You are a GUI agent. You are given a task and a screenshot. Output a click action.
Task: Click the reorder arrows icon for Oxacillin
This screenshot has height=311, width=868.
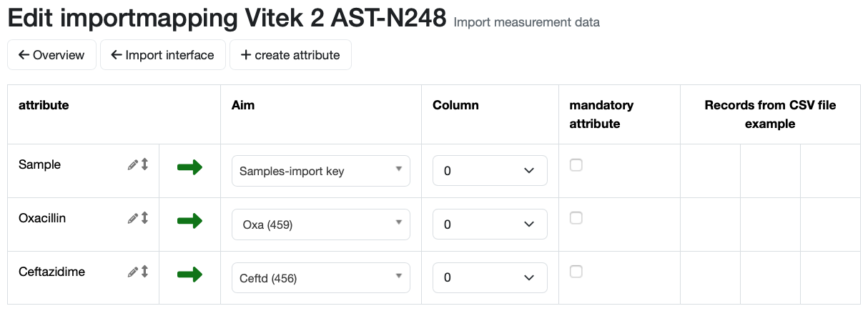[144, 218]
